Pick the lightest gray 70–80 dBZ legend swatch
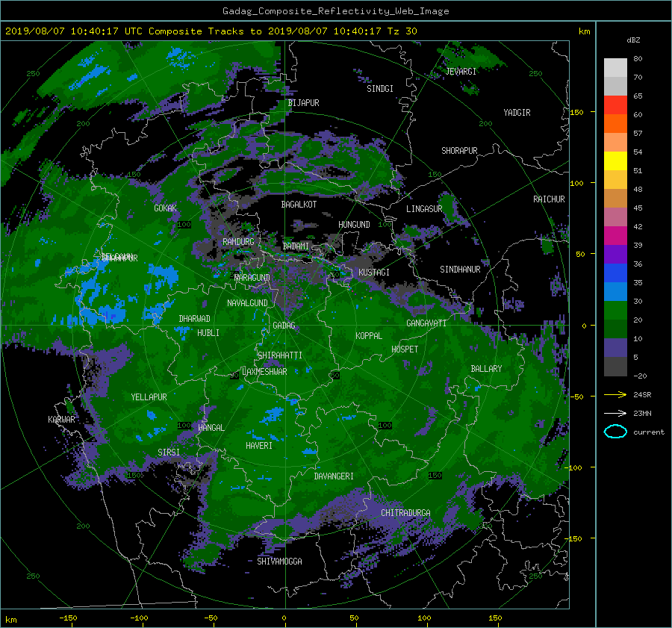 click(x=615, y=67)
